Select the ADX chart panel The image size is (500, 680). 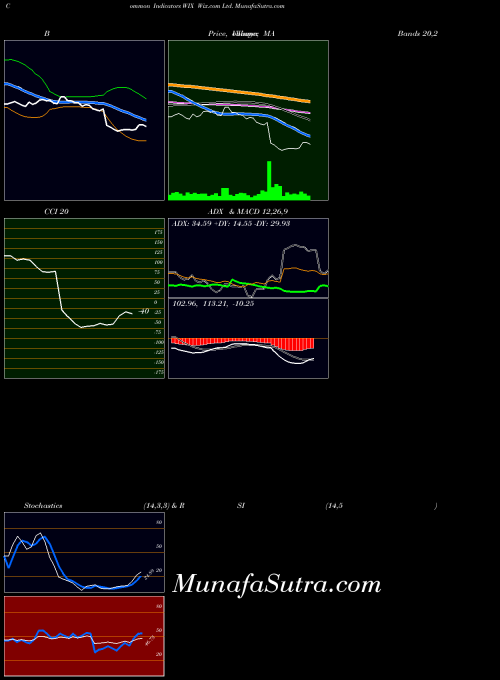248,258
